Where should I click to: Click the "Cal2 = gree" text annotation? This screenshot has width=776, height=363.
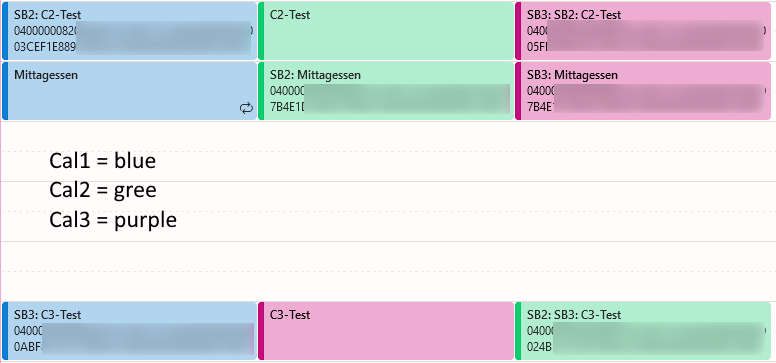pyautogui.click(x=103, y=190)
